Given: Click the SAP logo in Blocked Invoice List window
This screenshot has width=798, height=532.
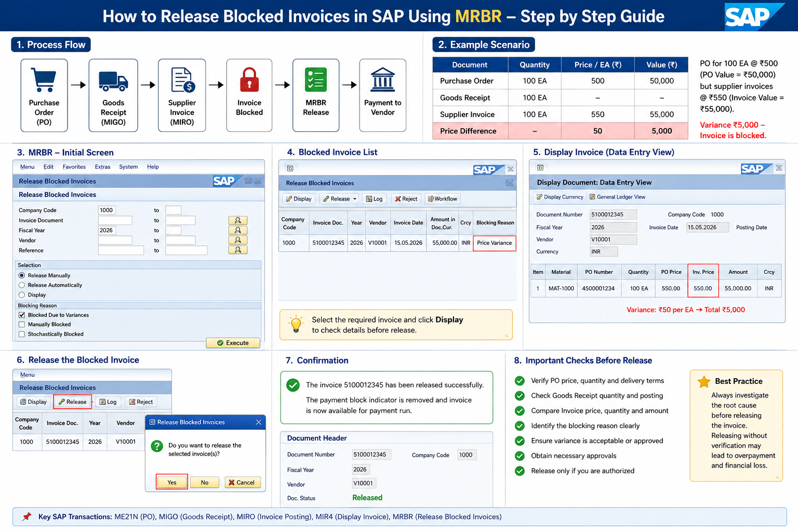Looking at the screenshot, I should tap(488, 169).
